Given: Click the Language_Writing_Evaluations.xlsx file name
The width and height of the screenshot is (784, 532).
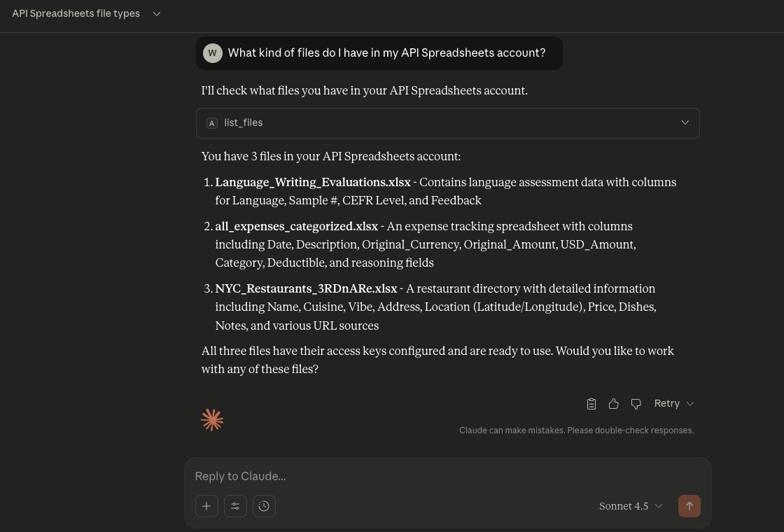Looking at the screenshot, I should click(x=313, y=183).
